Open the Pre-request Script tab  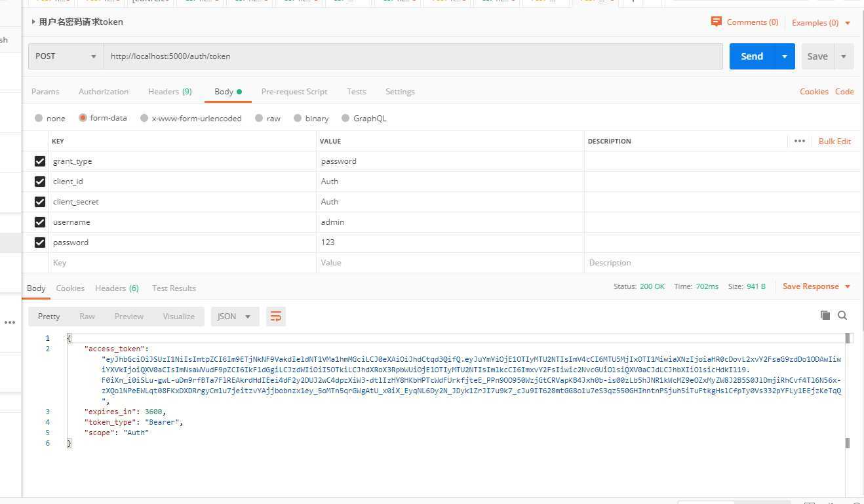[294, 92]
